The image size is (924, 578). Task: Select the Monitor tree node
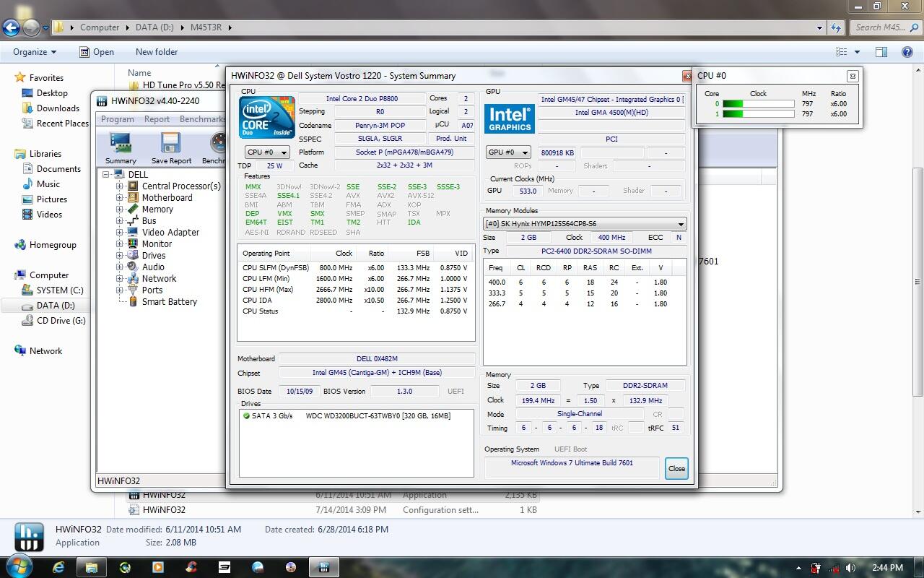[157, 243]
